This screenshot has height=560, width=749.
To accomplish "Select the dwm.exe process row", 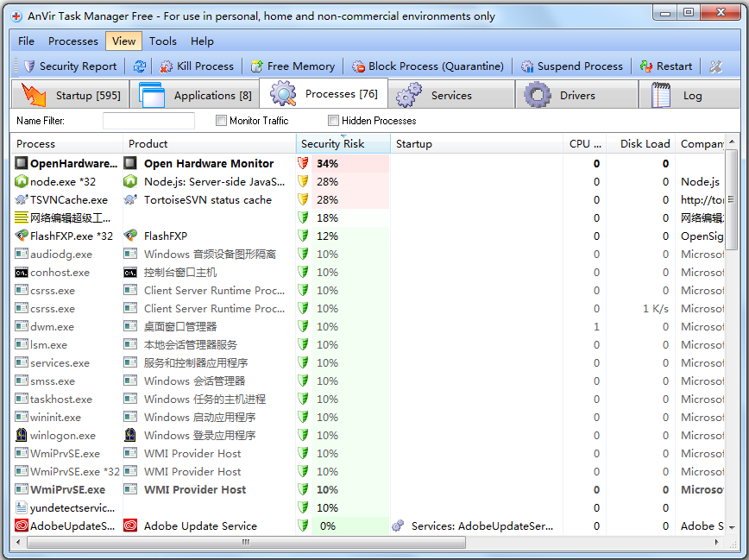I will [x=368, y=327].
